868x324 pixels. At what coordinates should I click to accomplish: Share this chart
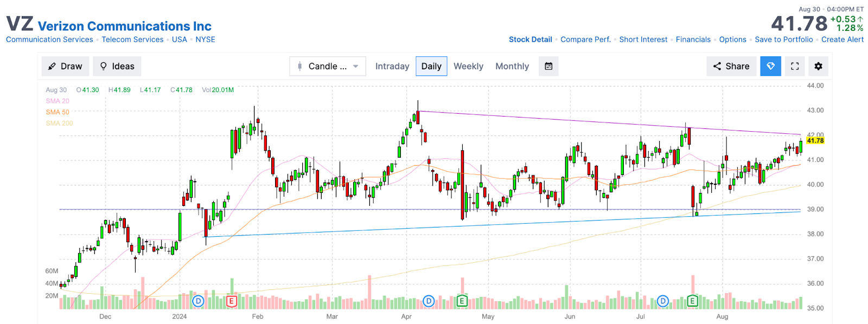[x=731, y=66]
